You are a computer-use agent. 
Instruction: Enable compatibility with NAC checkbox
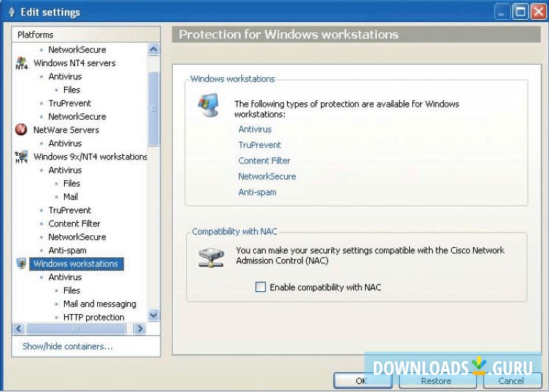click(x=261, y=287)
